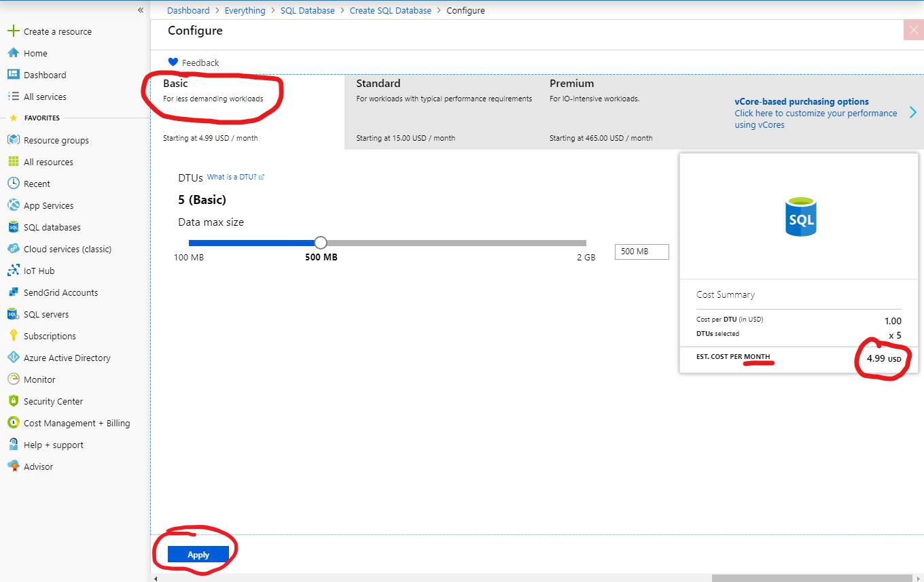Viewport: 924px width, 582px height.
Task: Click the 'Cost Summary' heading text
Action: [726, 294]
